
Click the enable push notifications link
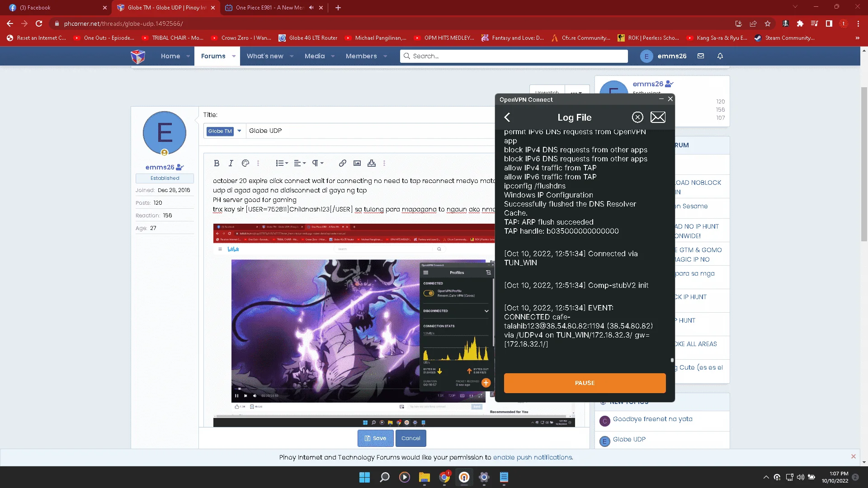[x=533, y=457]
